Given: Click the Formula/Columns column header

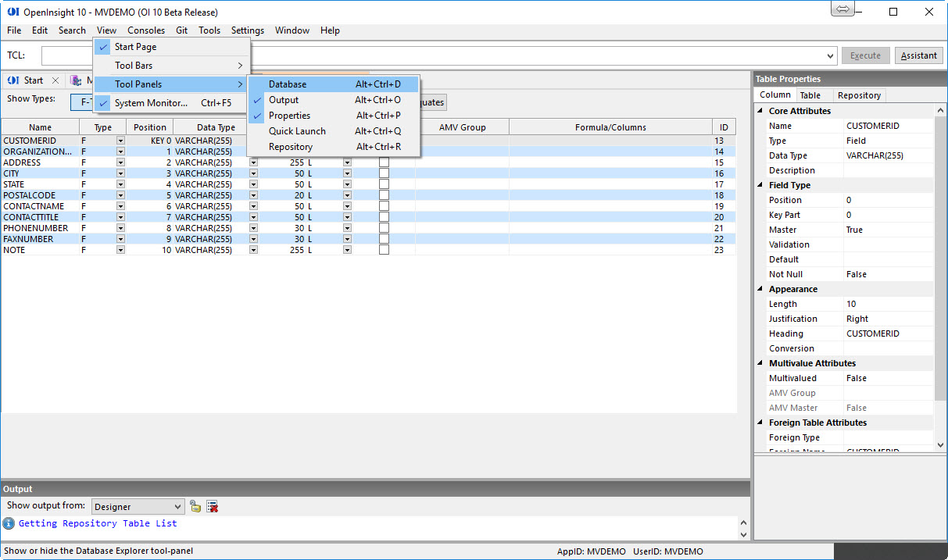Looking at the screenshot, I should [611, 127].
